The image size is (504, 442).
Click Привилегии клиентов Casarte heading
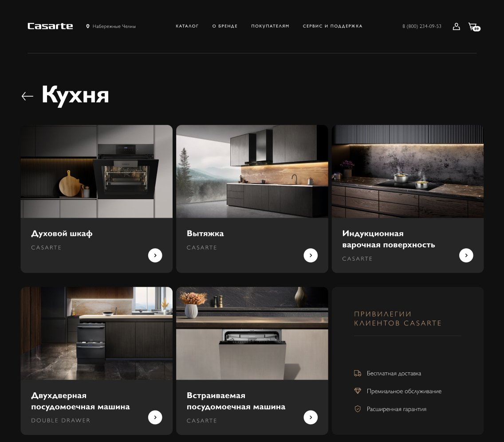pyautogui.click(x=398, y=319)
